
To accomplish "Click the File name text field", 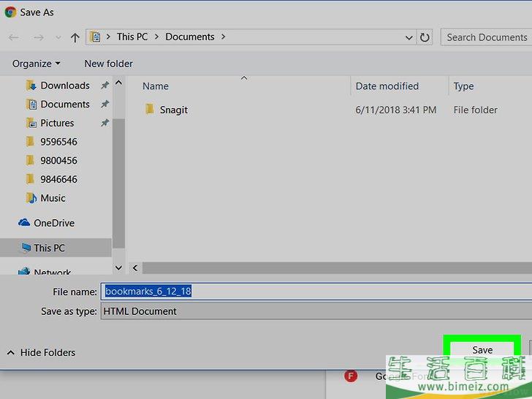I will (314, 292).
